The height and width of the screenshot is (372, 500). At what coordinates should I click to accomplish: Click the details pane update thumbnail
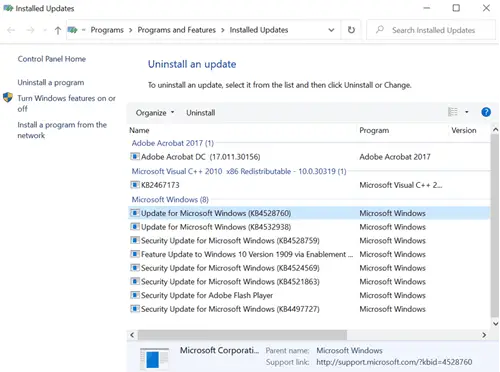click(154, 359)
